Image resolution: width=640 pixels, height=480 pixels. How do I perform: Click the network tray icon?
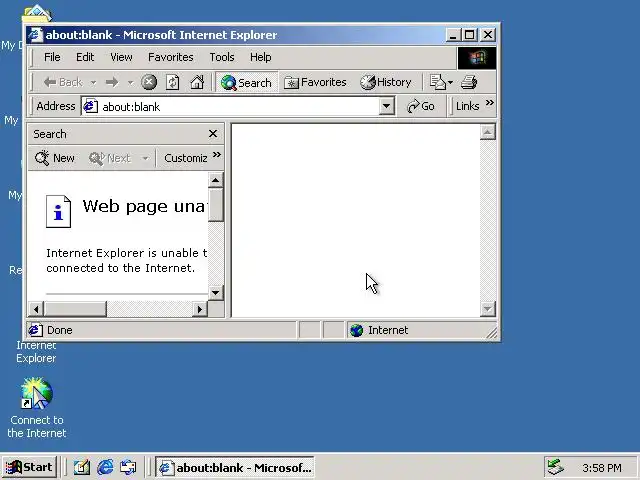[556, 467]
